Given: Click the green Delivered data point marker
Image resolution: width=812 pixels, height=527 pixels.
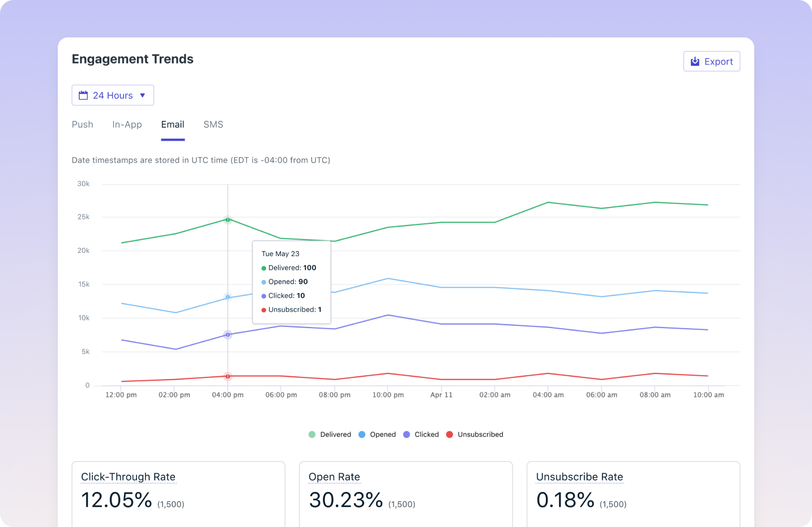Looking at the screenshot, I should [x=228, y=219].
